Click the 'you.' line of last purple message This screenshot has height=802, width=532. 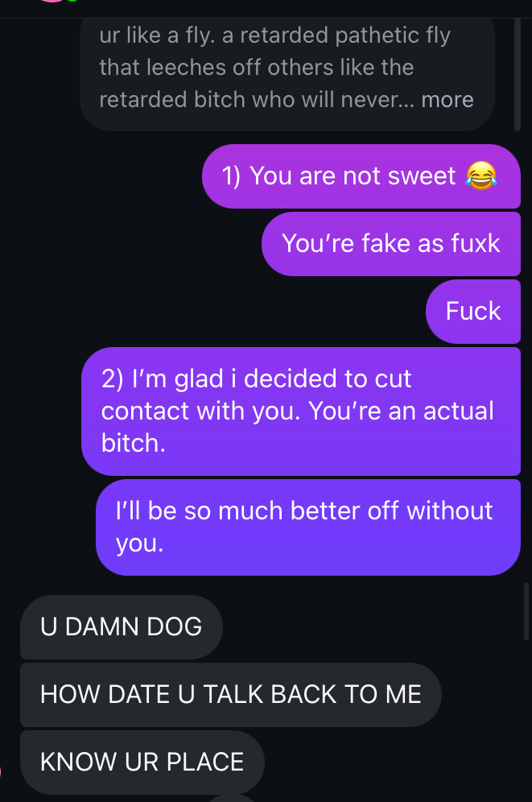point(139,544)
